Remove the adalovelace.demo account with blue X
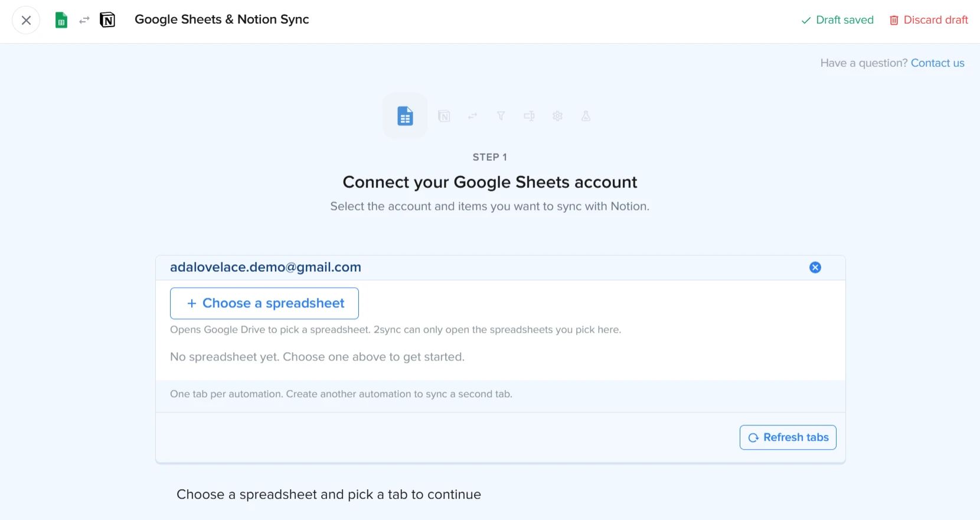Viewport: 980px width, 520px height. (x=815, y=267)
